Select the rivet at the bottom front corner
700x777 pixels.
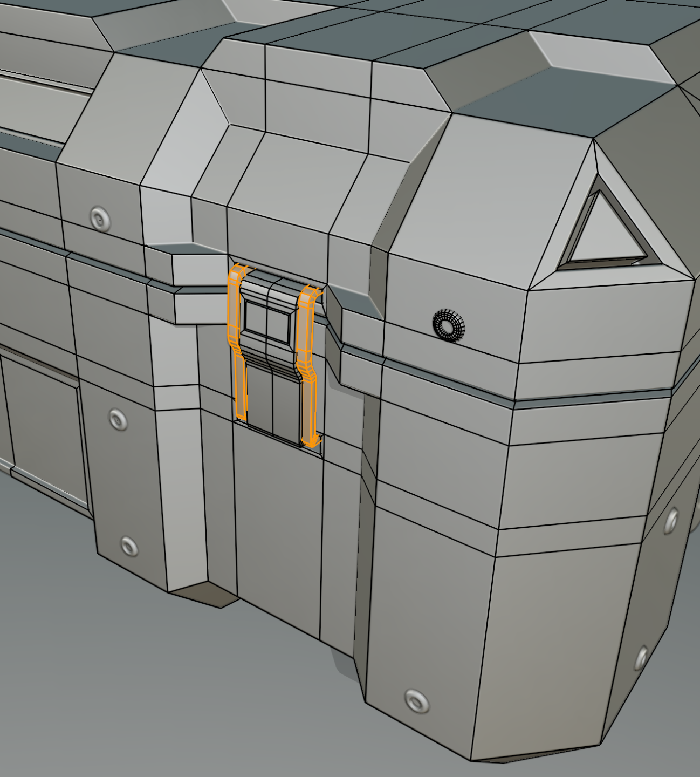[416, 700]
